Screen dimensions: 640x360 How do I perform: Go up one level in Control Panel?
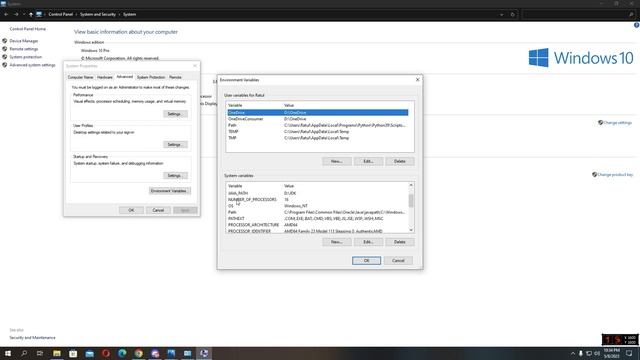tap(31, 14)
